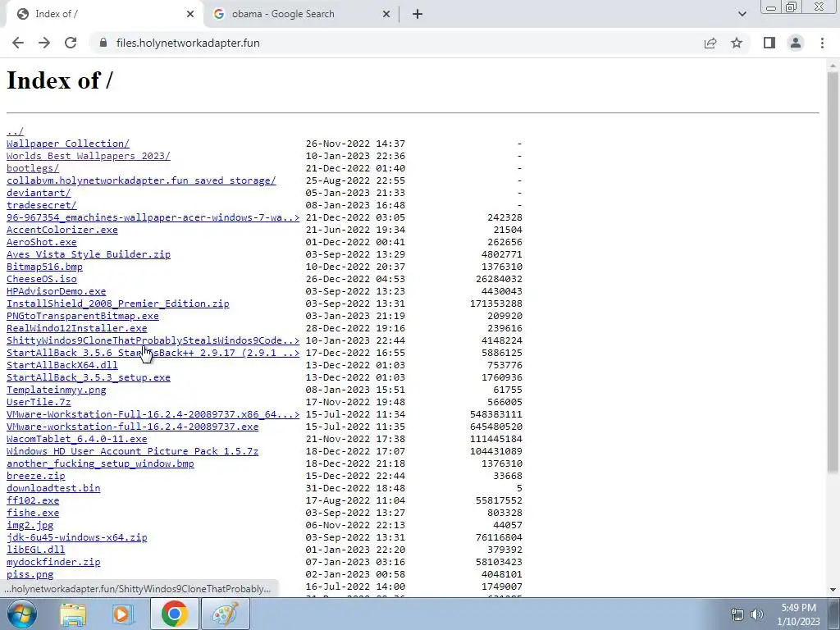Screen dimensions: 840x630
Task: Open the volume control speaker icon
Action: point(757,614)
